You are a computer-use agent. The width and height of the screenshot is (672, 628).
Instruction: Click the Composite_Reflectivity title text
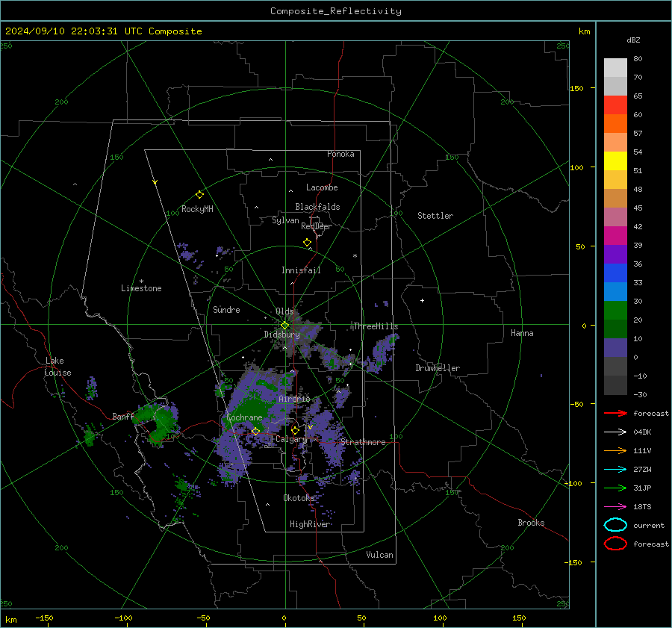coord(336,11)
